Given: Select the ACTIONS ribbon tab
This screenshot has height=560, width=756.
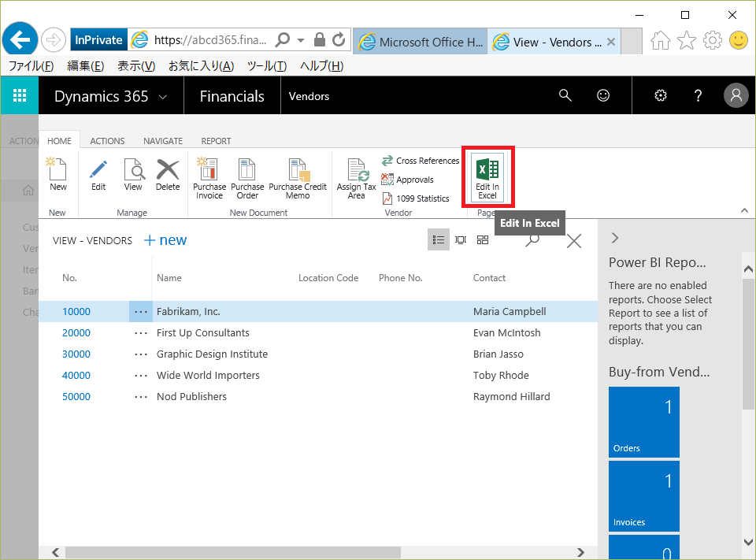Looking at the screenshot, I should (x=107, y=141).
